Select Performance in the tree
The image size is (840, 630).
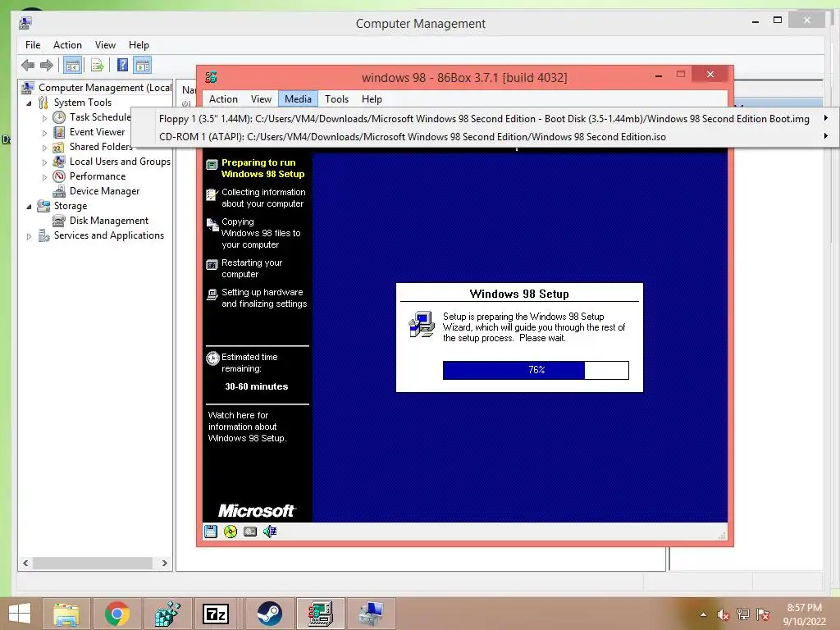coord(97,176)
